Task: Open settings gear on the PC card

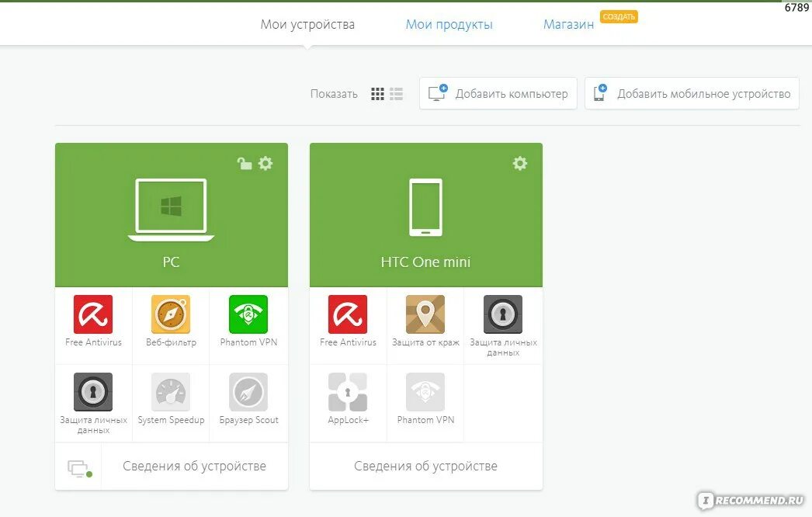Action: click(265, 164)
